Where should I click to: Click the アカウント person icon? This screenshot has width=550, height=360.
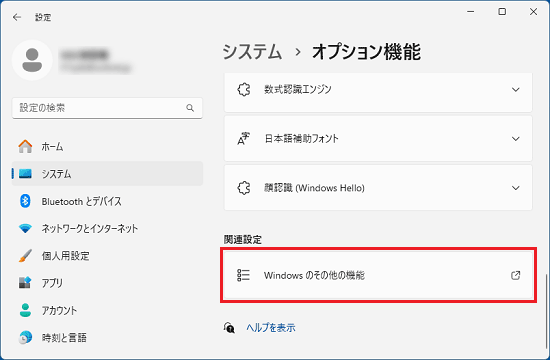coord(25,310)
